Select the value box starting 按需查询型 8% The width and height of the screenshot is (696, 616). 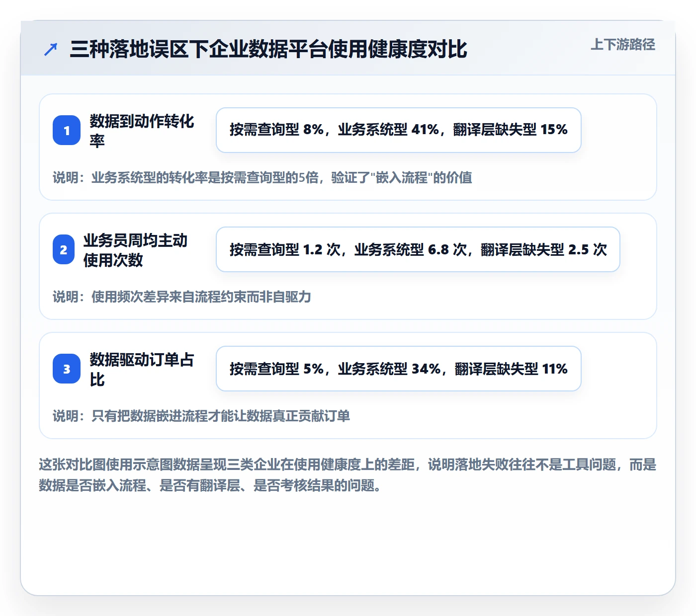pos(399,130)
